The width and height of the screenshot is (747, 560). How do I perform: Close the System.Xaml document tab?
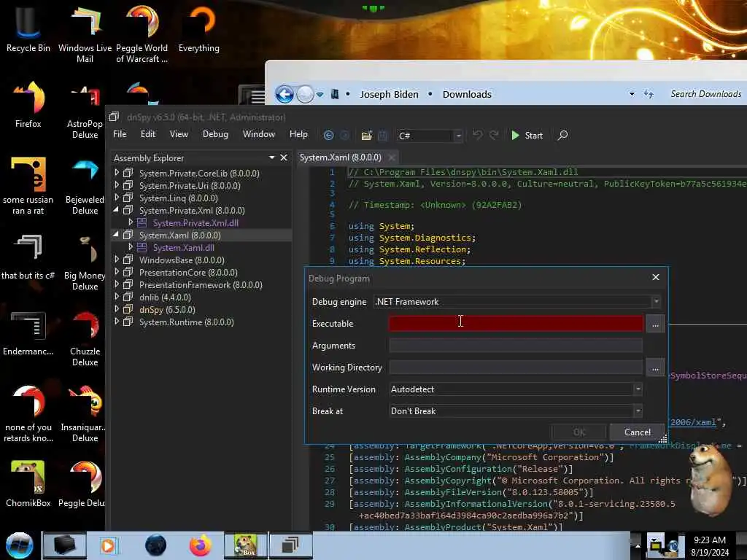(392, 157)
